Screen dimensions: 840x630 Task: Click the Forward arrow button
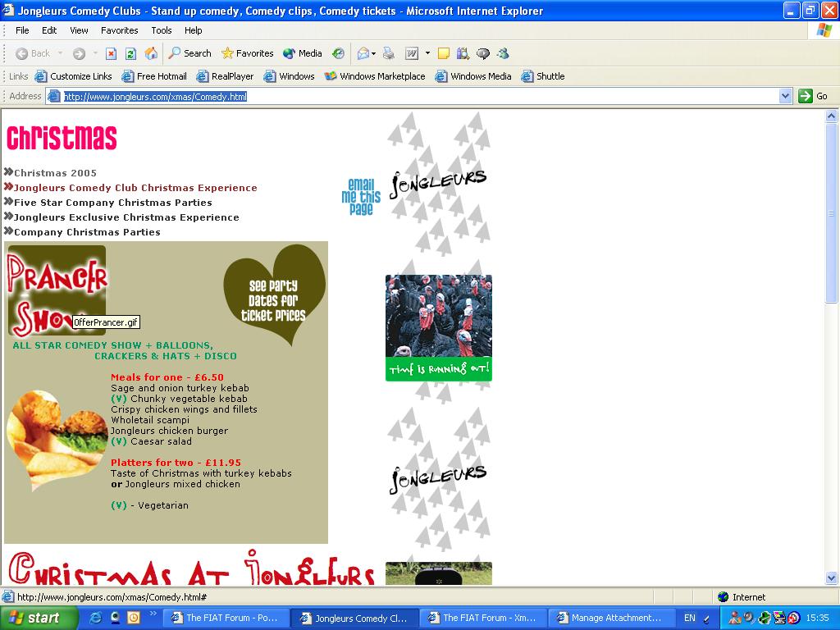pos(80,53)
